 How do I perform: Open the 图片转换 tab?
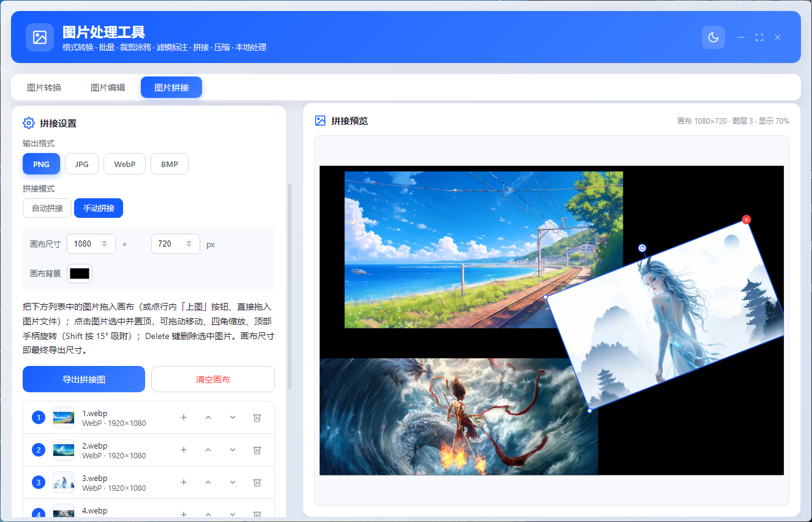44,88
